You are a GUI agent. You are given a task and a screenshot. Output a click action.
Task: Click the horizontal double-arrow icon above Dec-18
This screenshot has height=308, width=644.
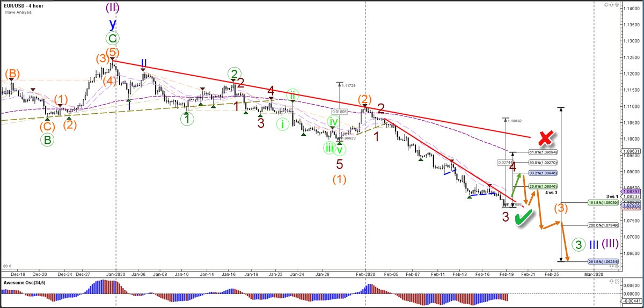(5, 265)
